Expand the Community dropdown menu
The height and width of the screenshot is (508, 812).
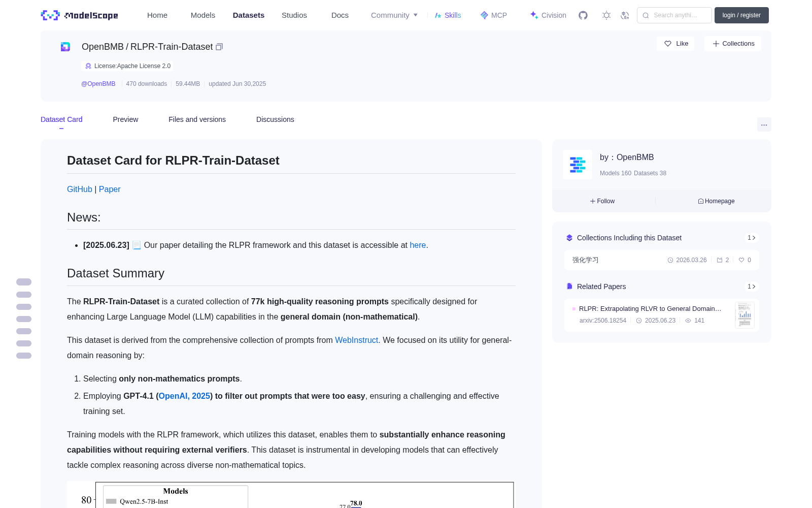pyautogui.click(x=394, y=15)
